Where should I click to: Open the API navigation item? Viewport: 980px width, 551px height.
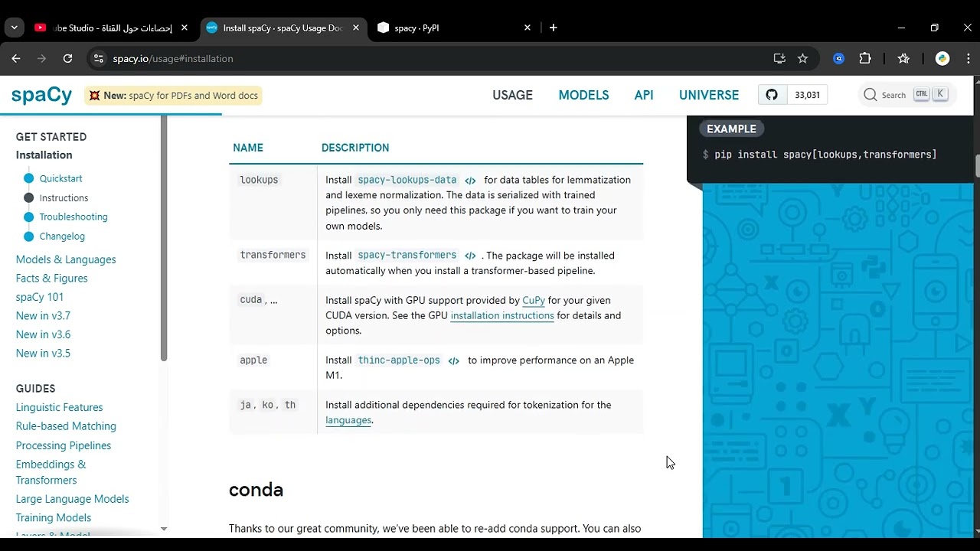[644, 96]
